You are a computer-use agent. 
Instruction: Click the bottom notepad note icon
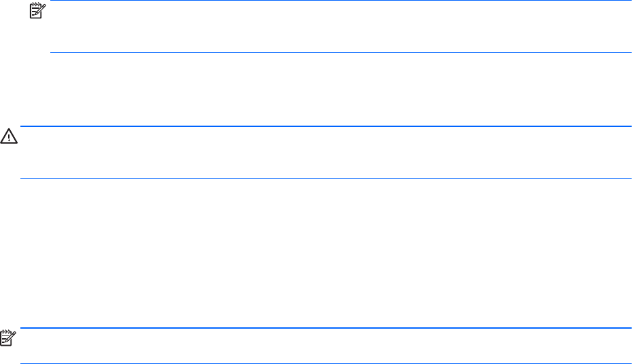(8, 338)
